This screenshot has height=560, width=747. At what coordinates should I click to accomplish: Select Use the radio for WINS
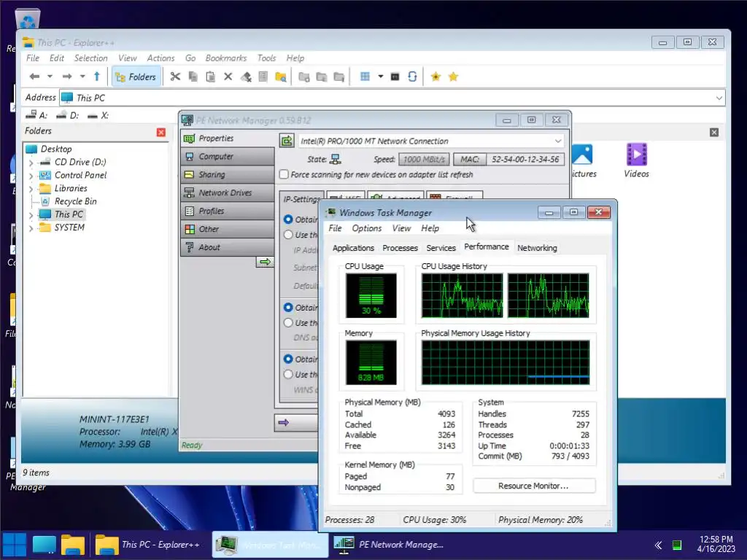coord(288,374)
